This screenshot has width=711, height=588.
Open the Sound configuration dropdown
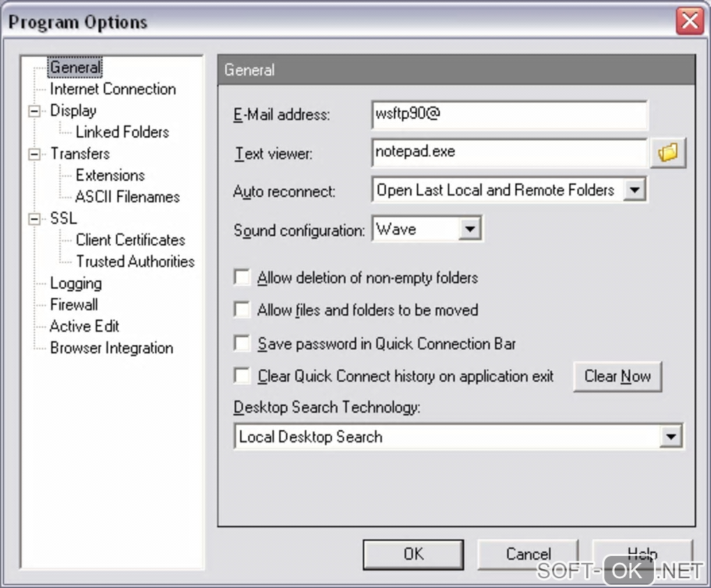[470, 229]
